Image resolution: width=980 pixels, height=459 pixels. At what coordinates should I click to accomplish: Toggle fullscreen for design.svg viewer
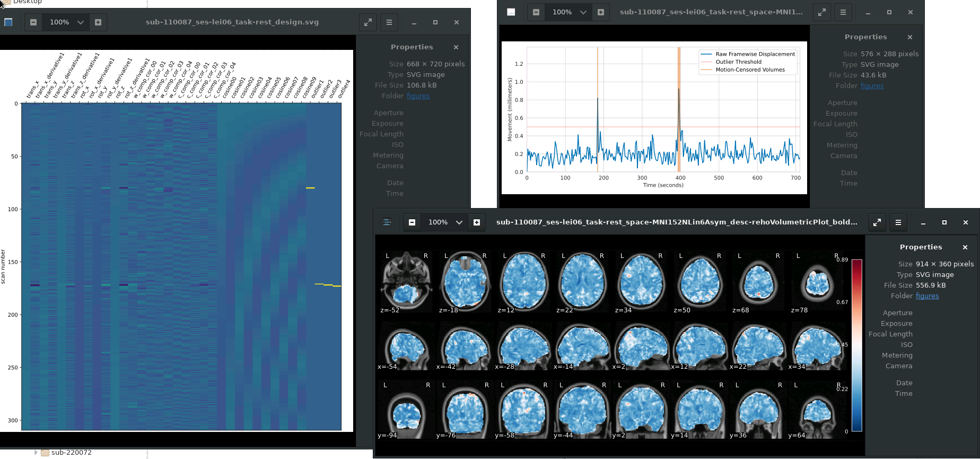pos(367,22)
